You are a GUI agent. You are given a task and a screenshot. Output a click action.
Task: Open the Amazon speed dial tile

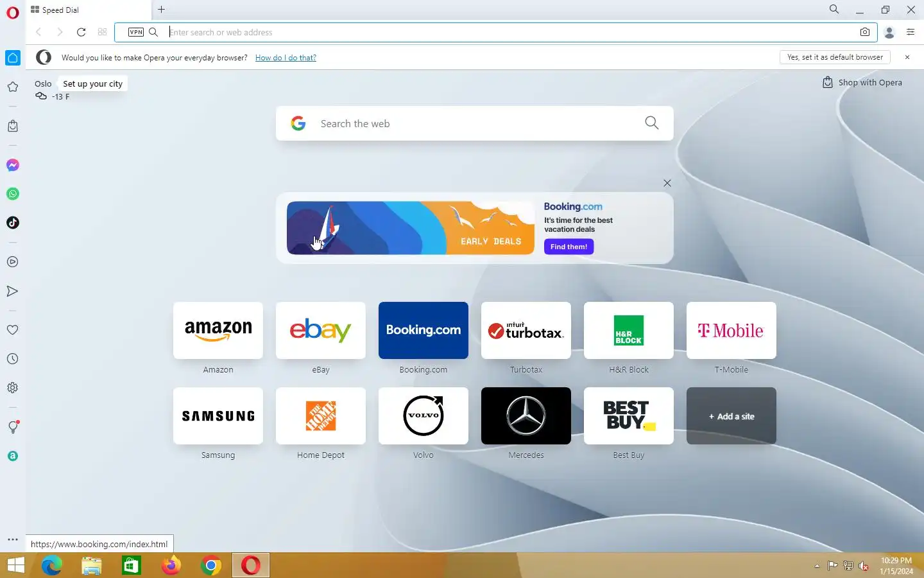pyautogui.click(x=218, y=330)
